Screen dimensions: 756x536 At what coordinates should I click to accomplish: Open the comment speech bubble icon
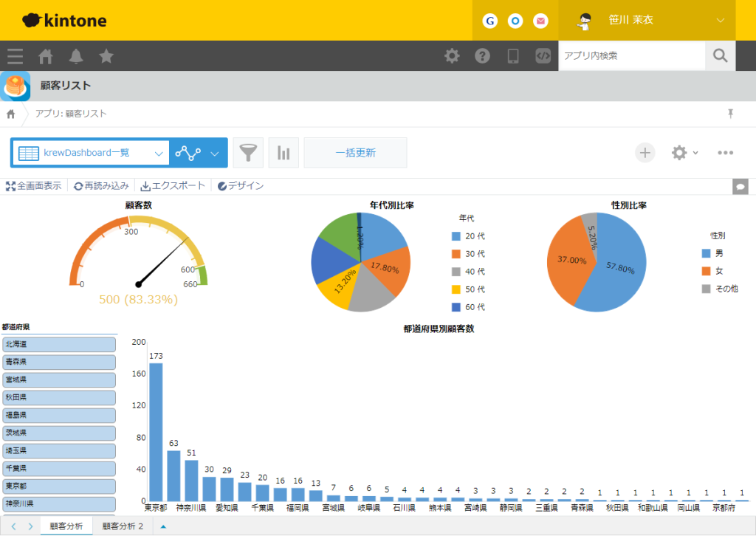740,187
